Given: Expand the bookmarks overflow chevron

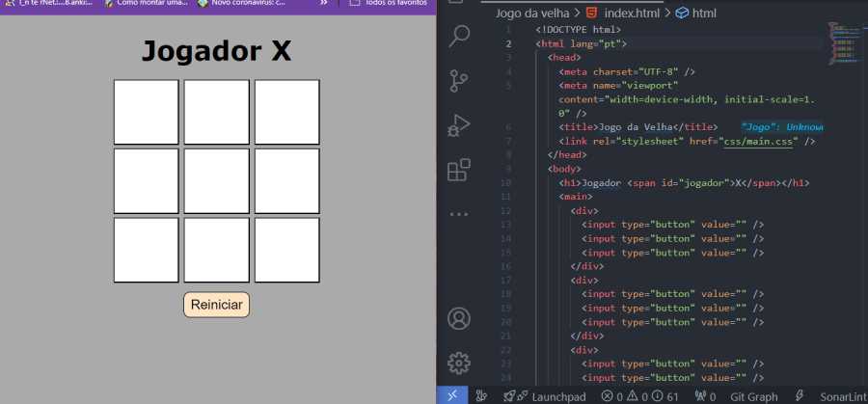Looking at the screenshot, I should (323, 3).
